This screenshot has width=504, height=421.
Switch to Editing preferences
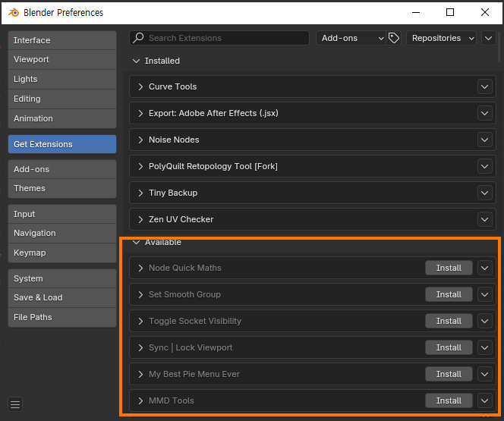click(x=62, y=99)
